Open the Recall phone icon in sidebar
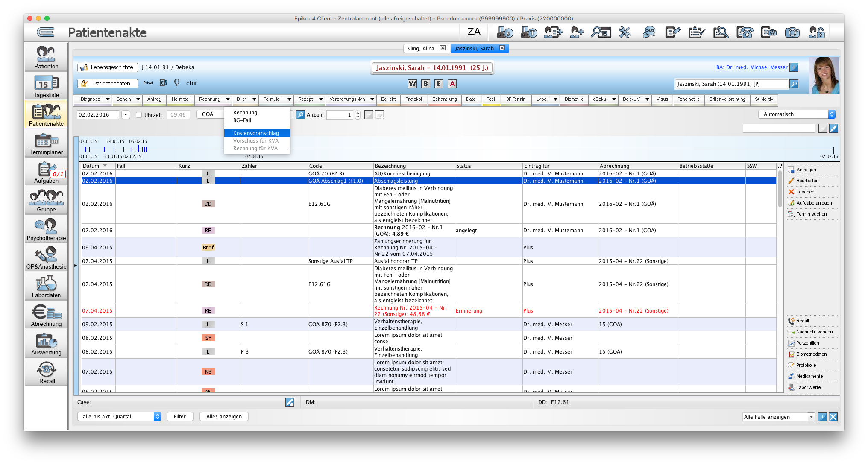 click(x=46, y=372)
